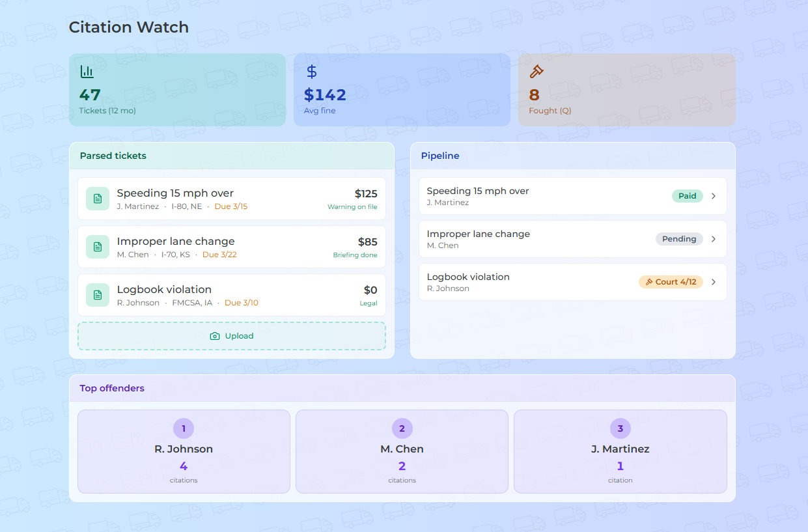Click the document icon beside Speeding 15 mph over
This screenshot has width=808, height=532.
(x=97, y=198)
